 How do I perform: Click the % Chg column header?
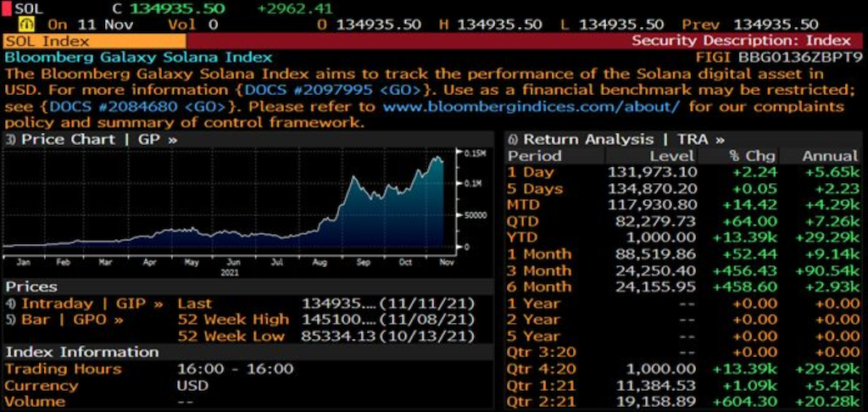(x=754, y=156)
